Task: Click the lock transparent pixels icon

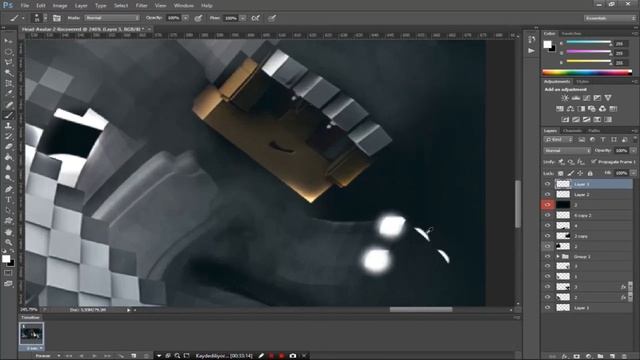Action: pos(561,173)
